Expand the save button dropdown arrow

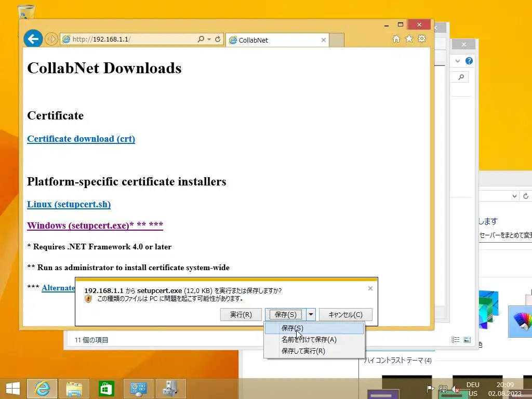pos(311,314)
